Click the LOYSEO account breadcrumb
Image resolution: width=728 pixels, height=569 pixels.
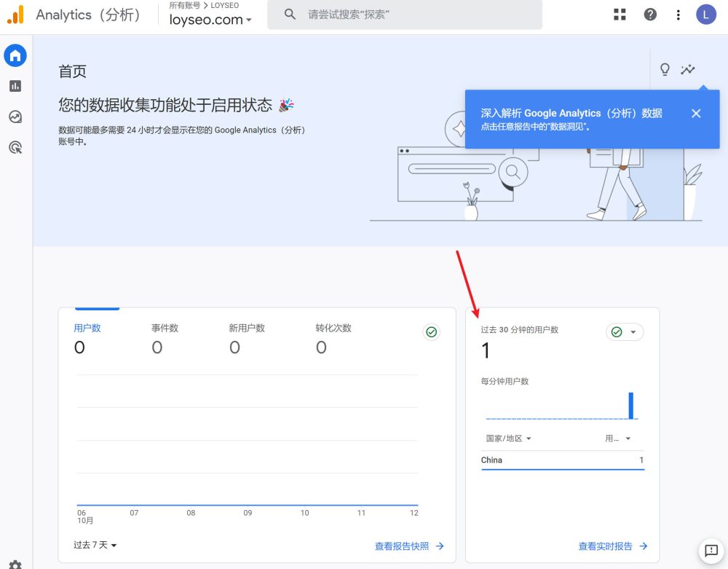tap(225, 5)
